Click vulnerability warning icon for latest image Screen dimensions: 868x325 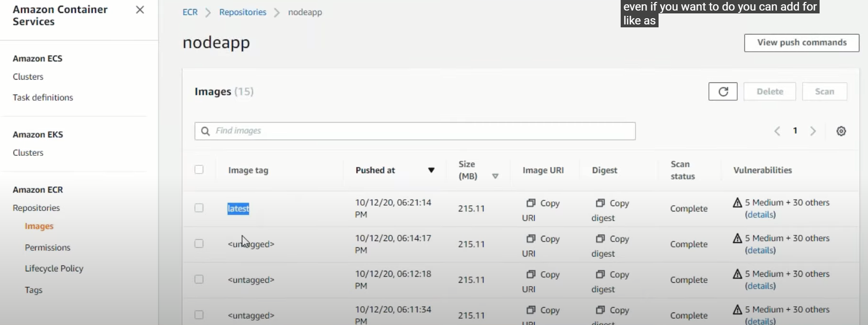coord(738,203)
